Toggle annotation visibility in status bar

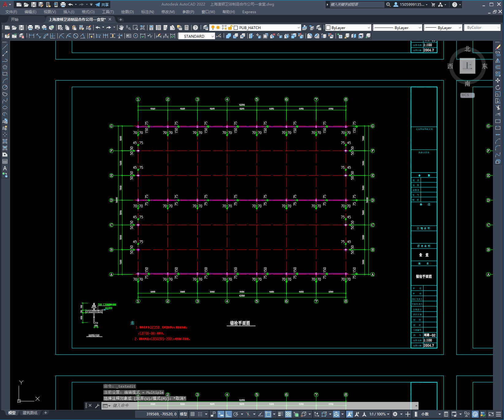tap(349, 414)
